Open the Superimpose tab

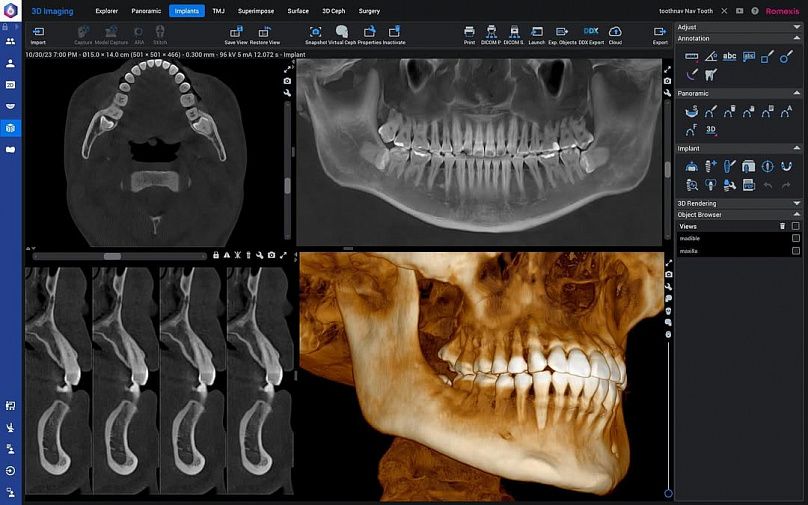[256, 11]
